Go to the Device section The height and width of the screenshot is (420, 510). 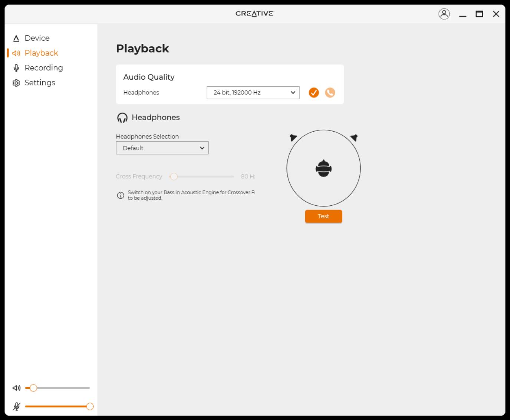click(37, 38)
